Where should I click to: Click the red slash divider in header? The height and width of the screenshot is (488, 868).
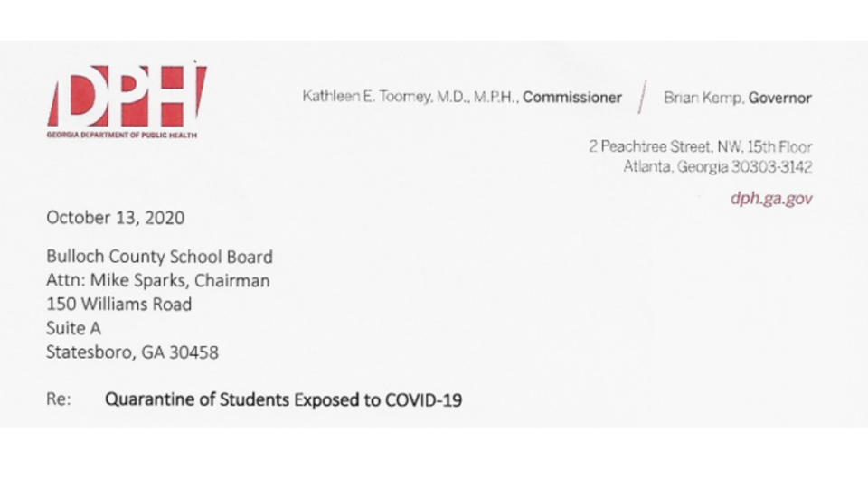[x=642, y=97]
